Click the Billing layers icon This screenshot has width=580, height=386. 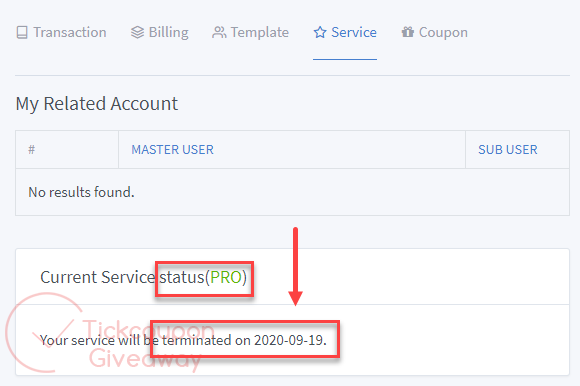point(137,33)
